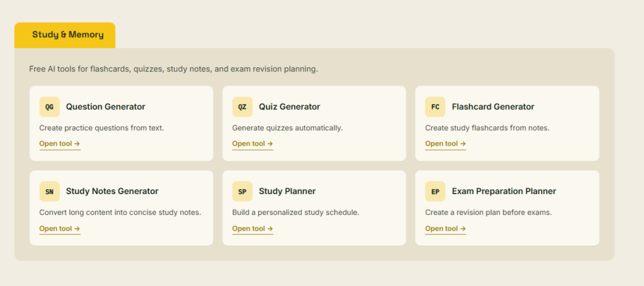Open tool link under Quiz Generator
Viewport: 644px width, 286px height.
253,144
